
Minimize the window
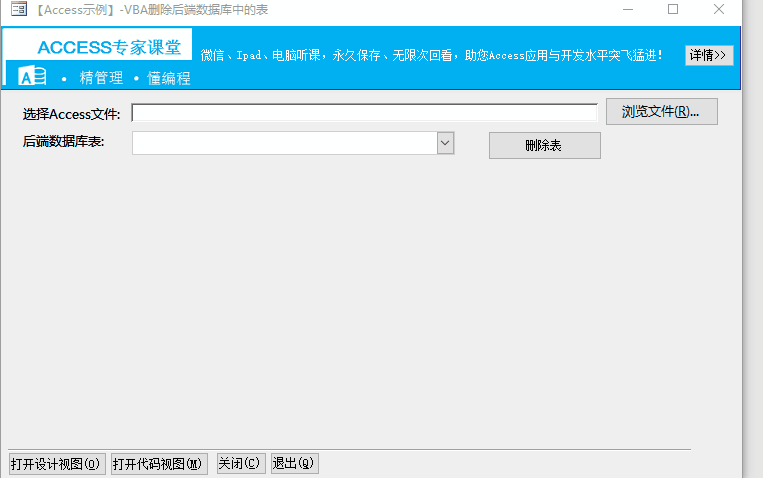point(628,9)
